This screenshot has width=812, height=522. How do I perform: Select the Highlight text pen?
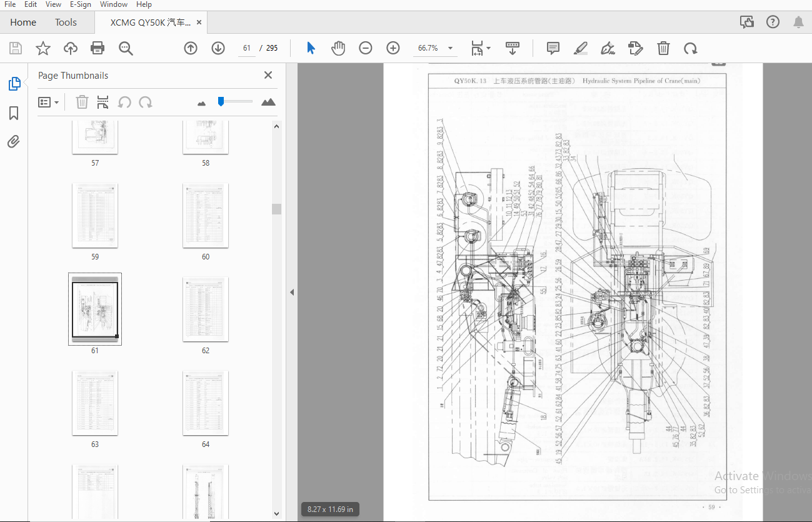pyautogui.click(x=581, y=48)
